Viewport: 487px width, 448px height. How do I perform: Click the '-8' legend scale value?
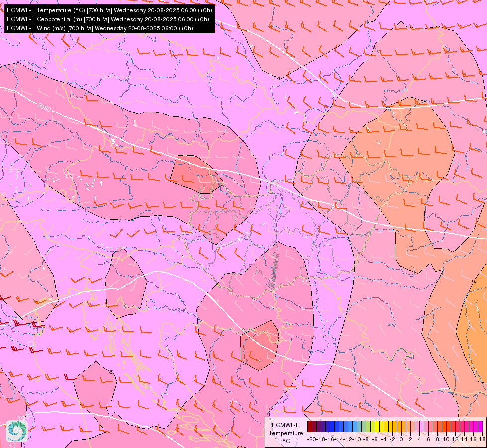[x=366, y=440]
